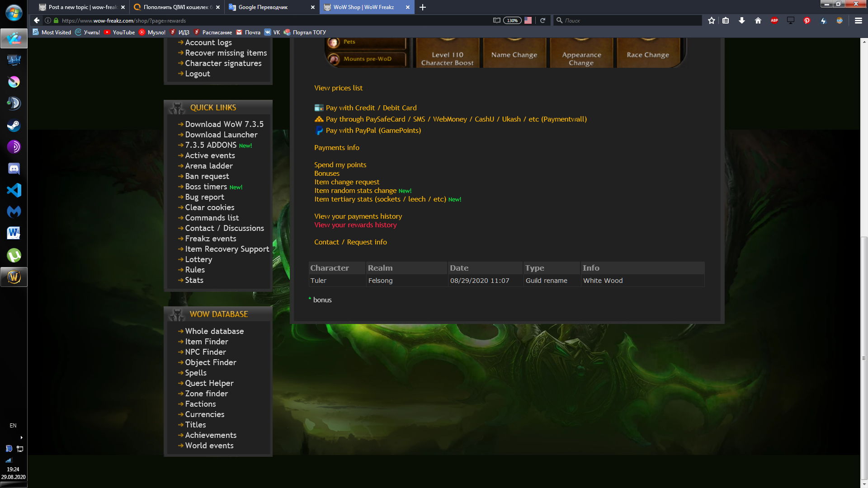
Task: Open the Почта bookmark
Action: [x=248, y=32]
